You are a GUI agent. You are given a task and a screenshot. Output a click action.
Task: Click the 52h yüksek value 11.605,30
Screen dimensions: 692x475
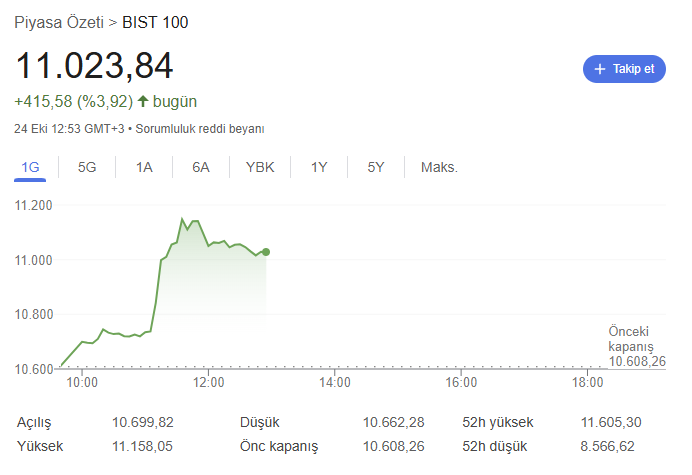click(607, 423)
